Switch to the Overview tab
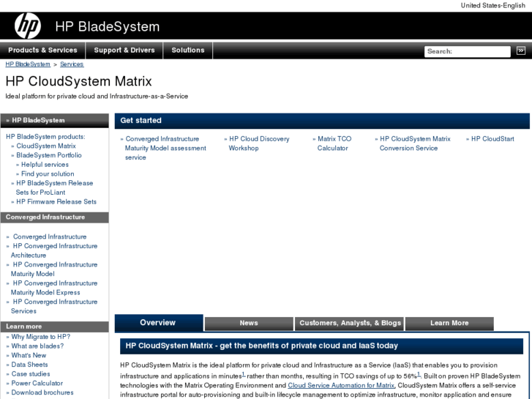532x399 pixels. [x=159, y=323]
